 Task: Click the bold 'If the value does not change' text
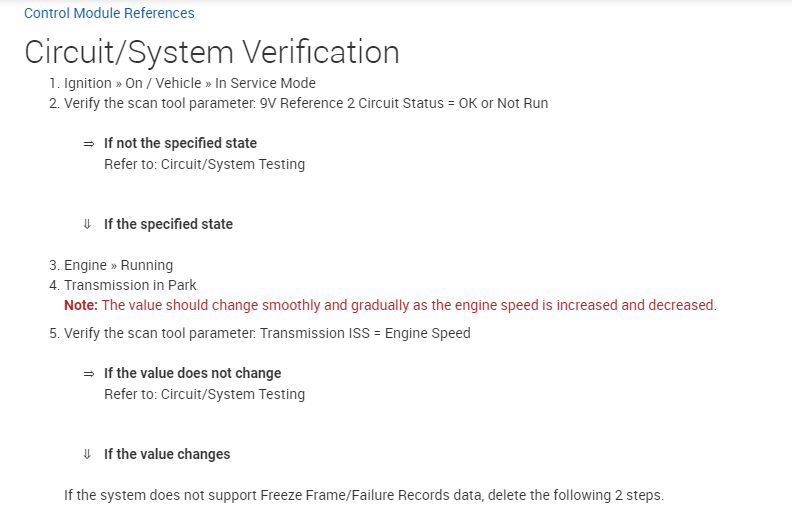(x=192, y=373)
